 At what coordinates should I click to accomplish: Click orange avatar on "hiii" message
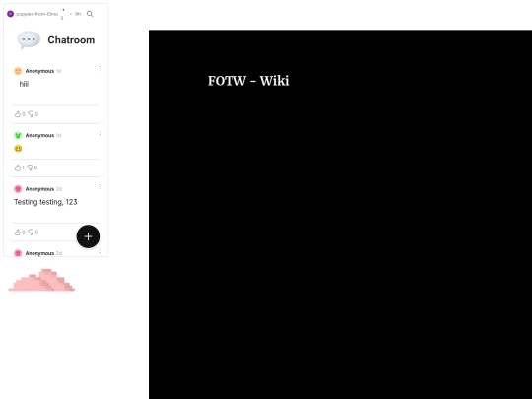18,71
